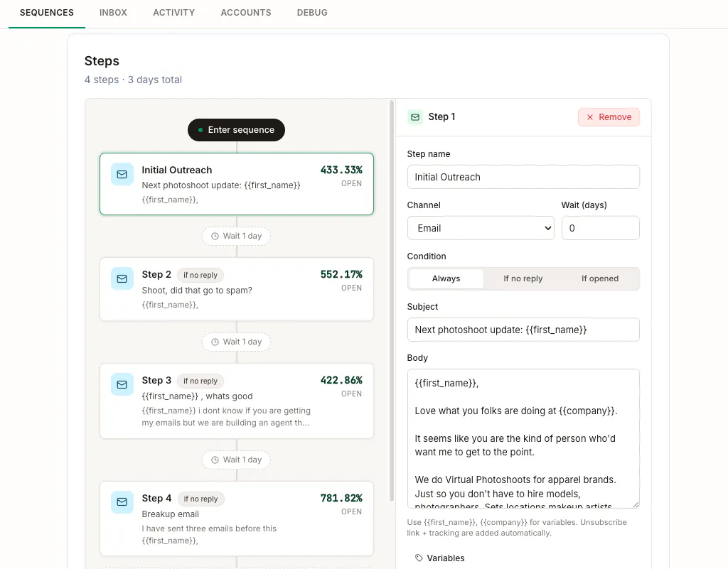The height and width of the screenshot is (569, 728).
Task: Click the Step 4 mail icon
Action: 122,502
